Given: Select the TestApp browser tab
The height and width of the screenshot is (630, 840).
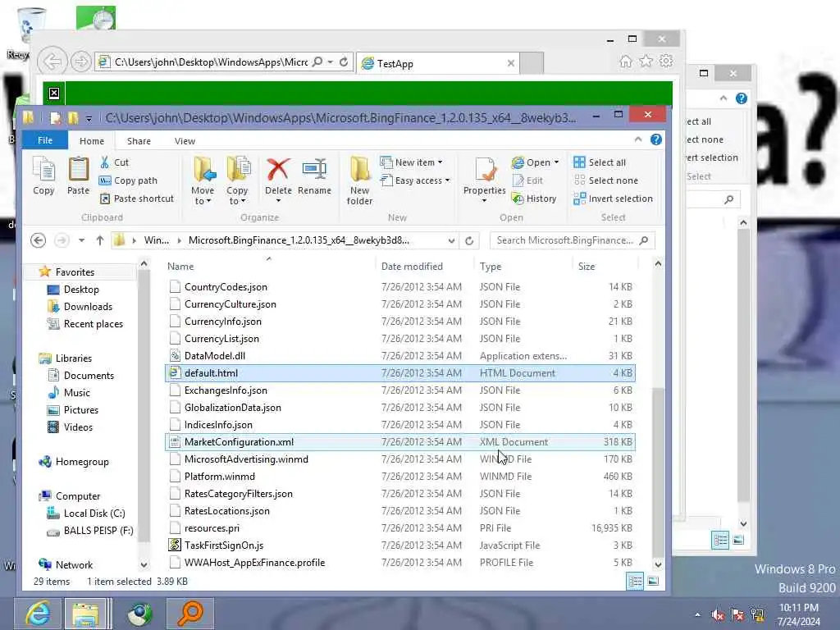Looking at the screenshot, I should [x=438, y=63].
